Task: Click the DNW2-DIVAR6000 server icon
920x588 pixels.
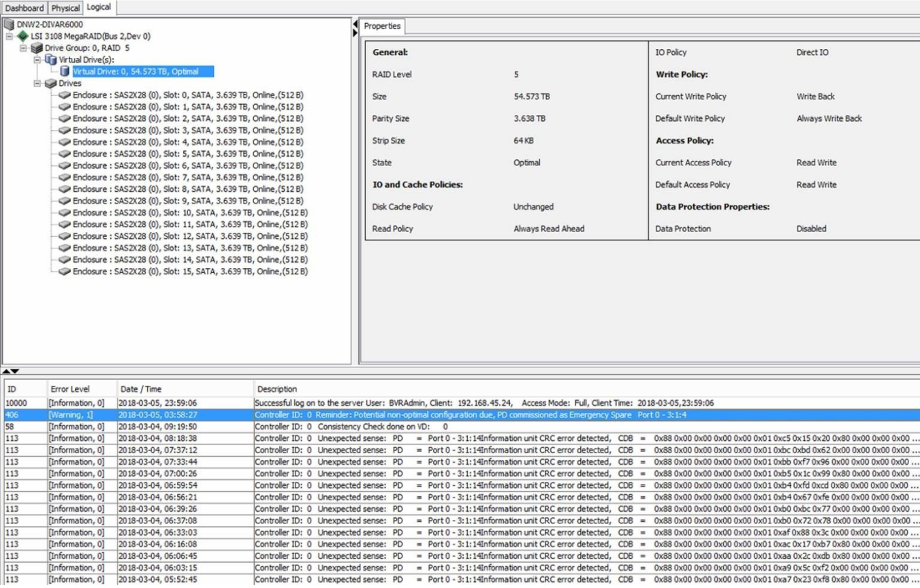Action: (9, 24)
